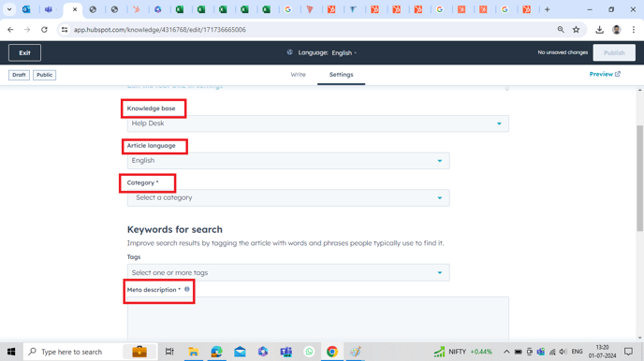
Task: Click the info icon next to Meta description
Action: tap(187, 289)
